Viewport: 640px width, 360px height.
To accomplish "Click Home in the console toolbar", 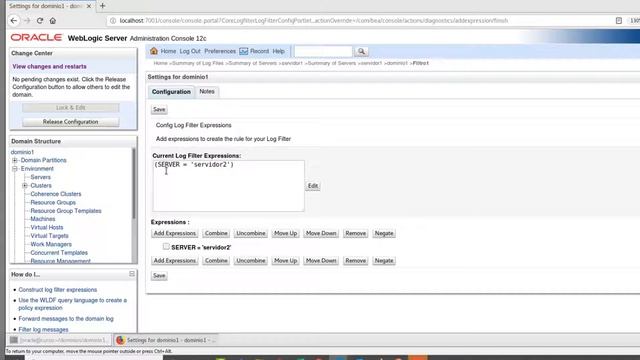I will pos(168,51).
